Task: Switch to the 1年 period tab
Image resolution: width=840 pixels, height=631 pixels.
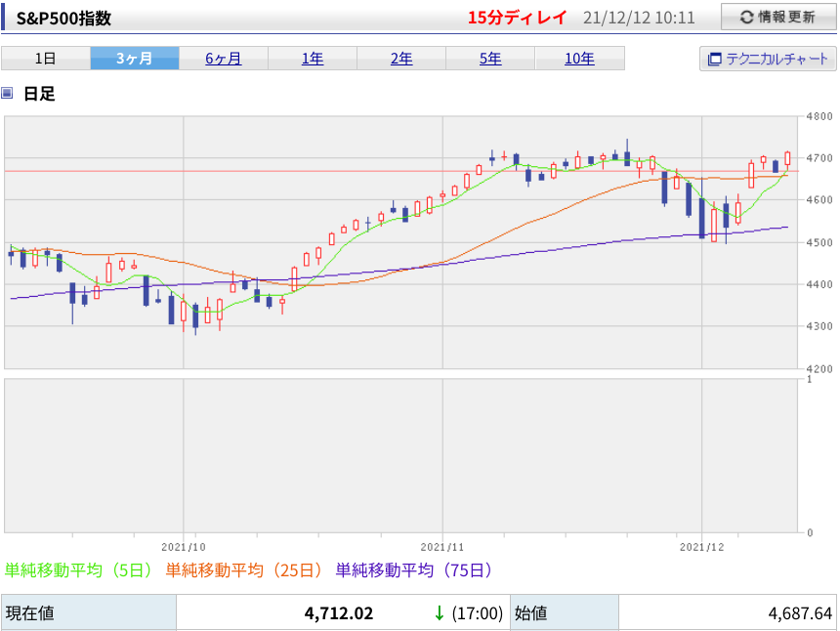Action: pos(313,58)
